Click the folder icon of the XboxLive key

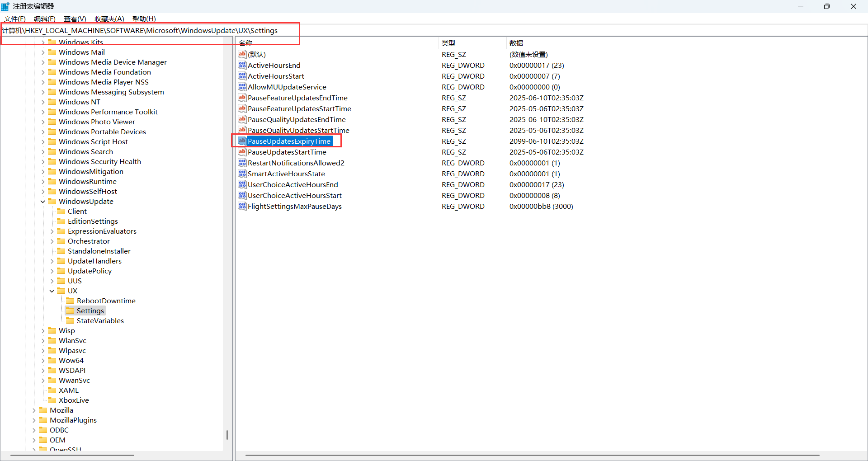pos(52,400)
